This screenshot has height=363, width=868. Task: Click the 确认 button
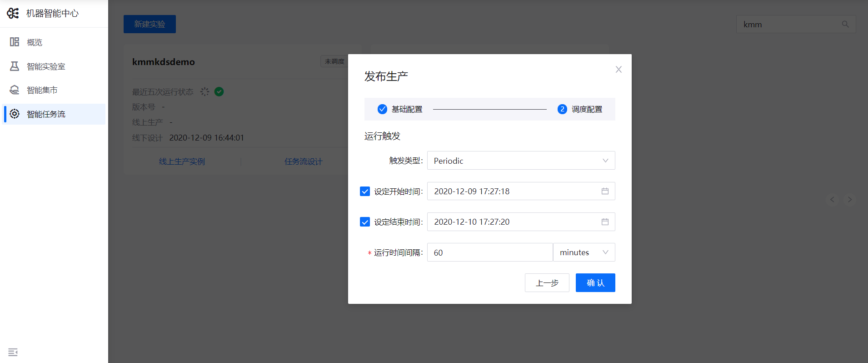pyautogui.click(x=595, y=283)
